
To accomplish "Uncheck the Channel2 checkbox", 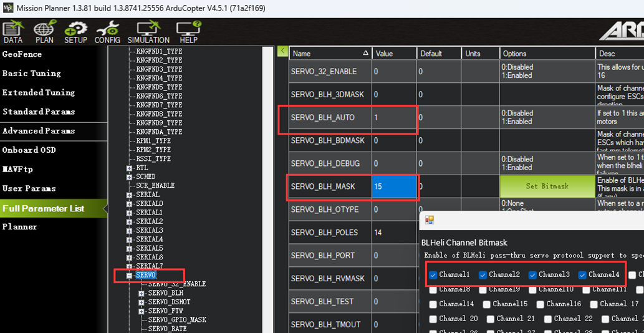I will pos(483,275).
